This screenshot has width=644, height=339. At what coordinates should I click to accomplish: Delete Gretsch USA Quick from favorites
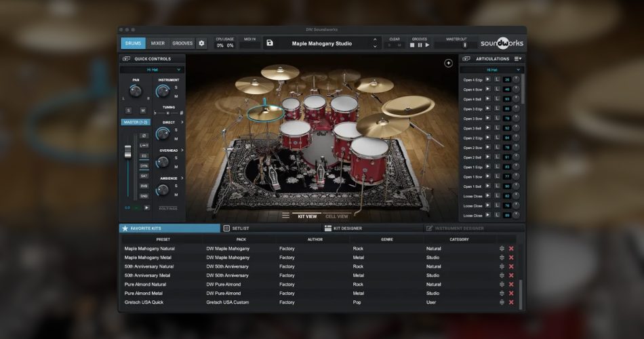click(511, 302)
